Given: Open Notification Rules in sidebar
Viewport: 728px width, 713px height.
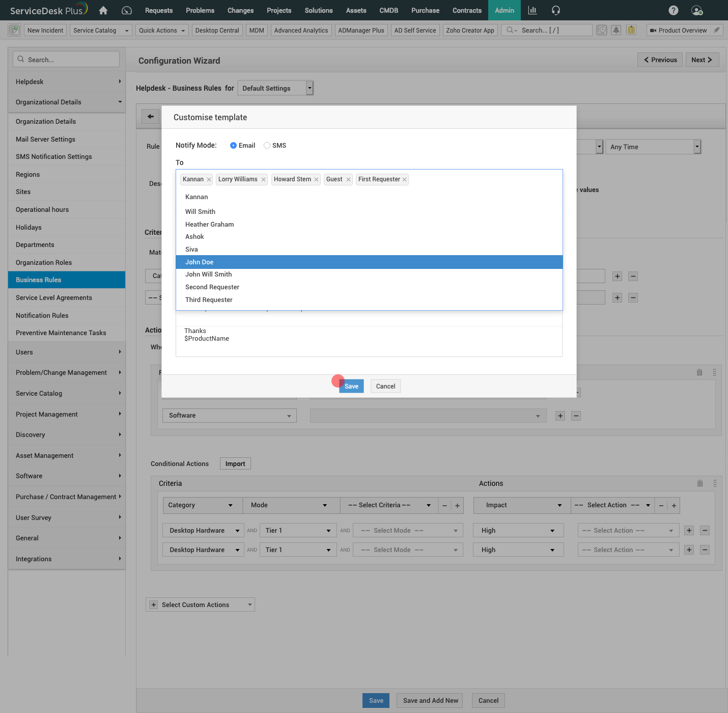Looking at the screenshot, I should [x=42, y=315].
